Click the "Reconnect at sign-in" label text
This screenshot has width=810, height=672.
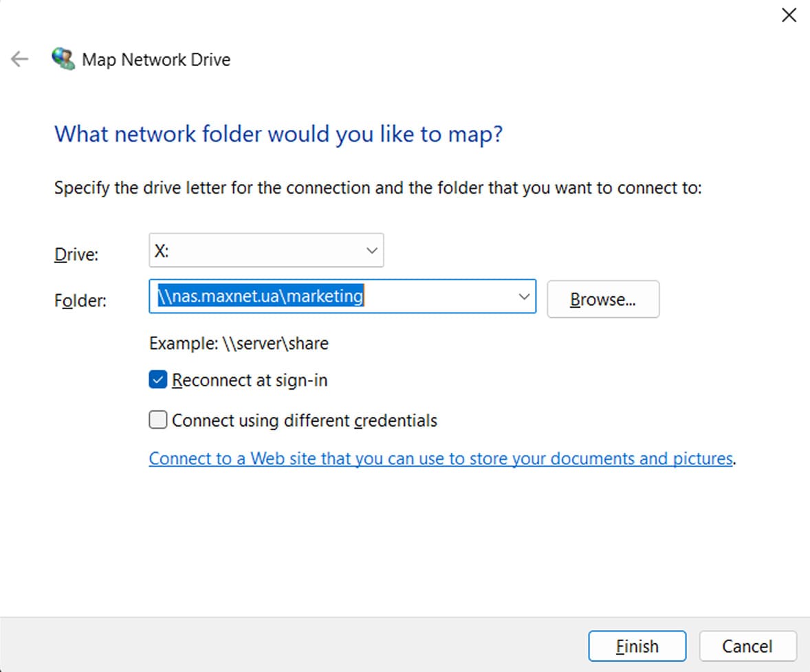[x=250, y=380]
